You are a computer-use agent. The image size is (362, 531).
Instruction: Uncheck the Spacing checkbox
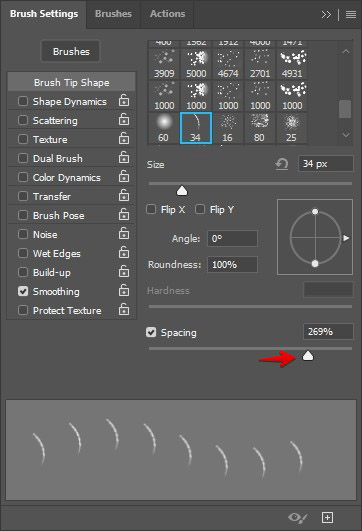(x=151, y=332)
